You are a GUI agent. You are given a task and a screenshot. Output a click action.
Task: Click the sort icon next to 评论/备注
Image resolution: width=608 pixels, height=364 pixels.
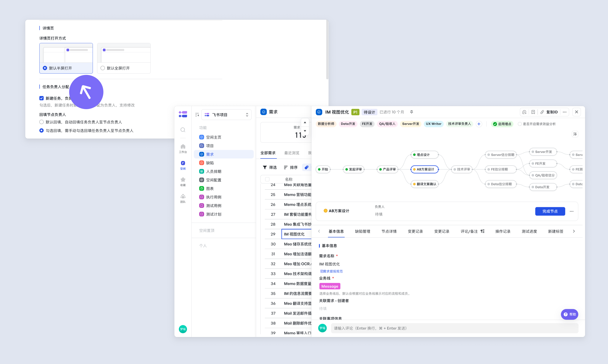tap(482, 231)
